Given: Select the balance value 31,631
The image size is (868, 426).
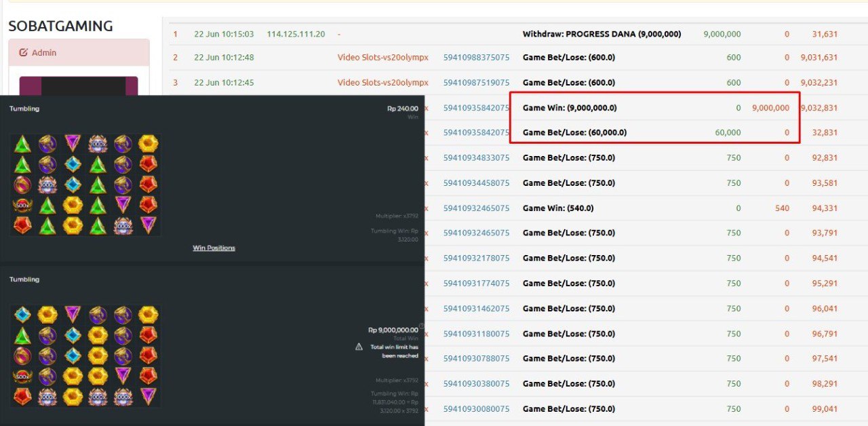Looking at the screenshot, I should click(x=825, y=34).
